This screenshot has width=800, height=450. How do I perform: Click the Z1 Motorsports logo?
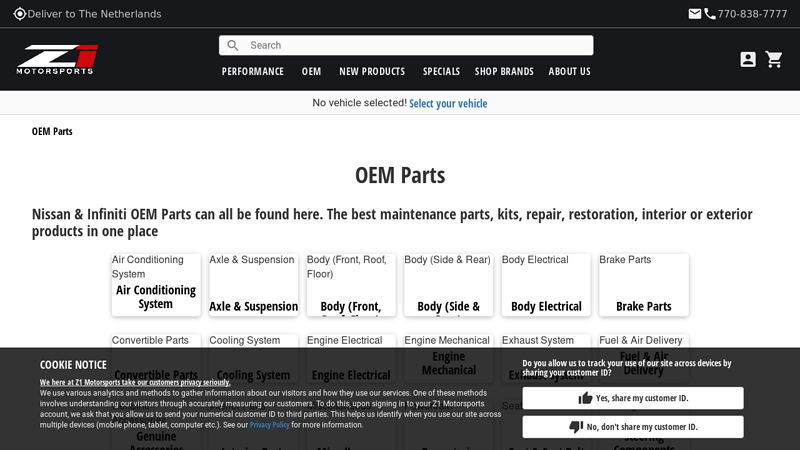57,60
